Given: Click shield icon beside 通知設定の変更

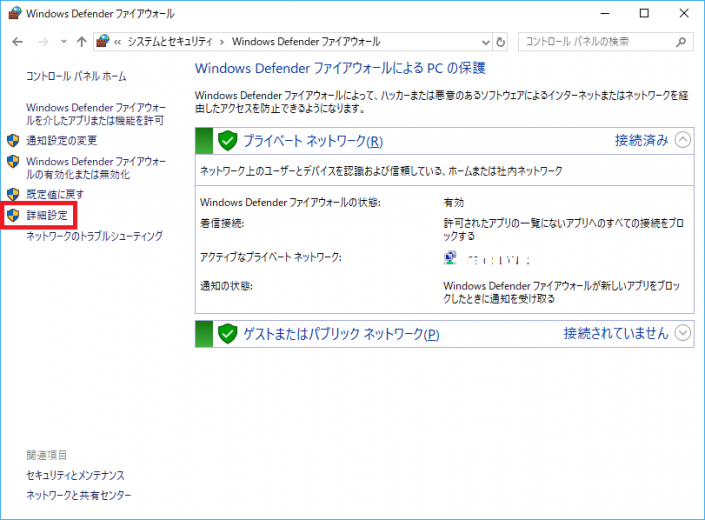Looking at the screenshot, I should pyautogui.click(x=13, y=141).
